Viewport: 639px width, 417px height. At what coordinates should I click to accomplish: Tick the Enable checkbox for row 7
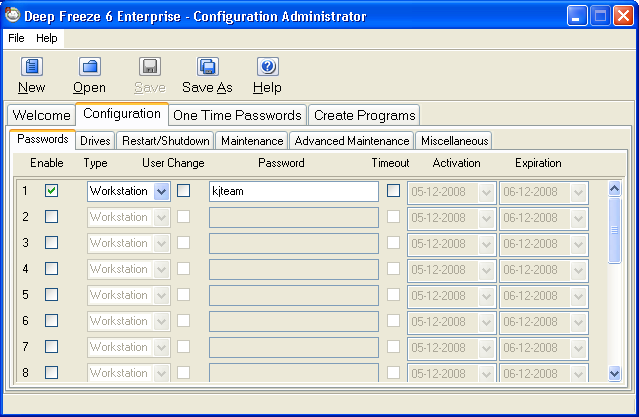[x=51, y=347]
